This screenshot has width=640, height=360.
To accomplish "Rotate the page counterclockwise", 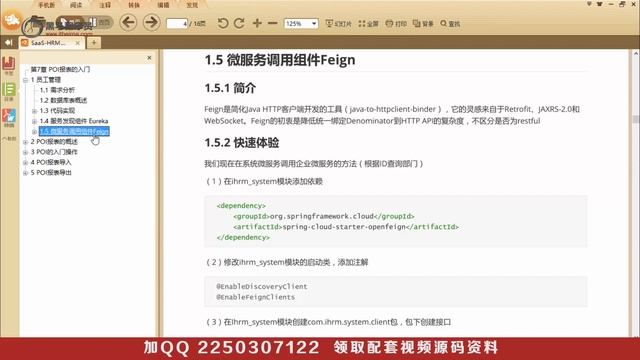I will [x=222, y=23].
